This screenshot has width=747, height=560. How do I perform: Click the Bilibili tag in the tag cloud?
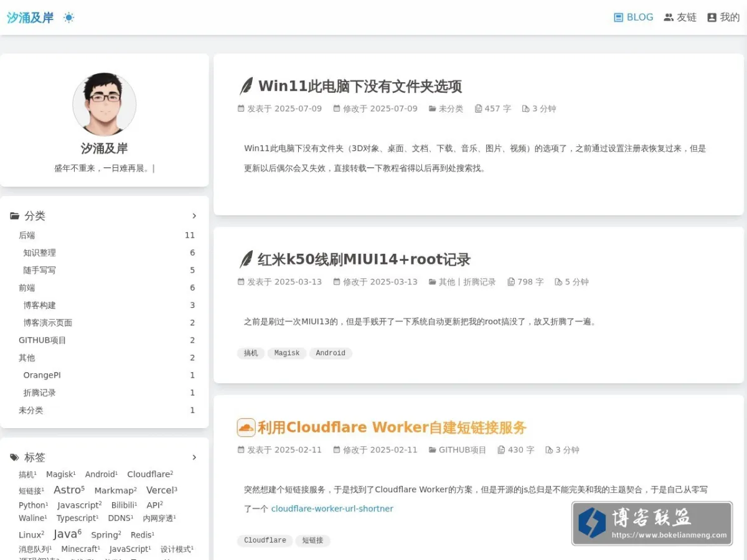pyautogui.click(x=124, y=505)
